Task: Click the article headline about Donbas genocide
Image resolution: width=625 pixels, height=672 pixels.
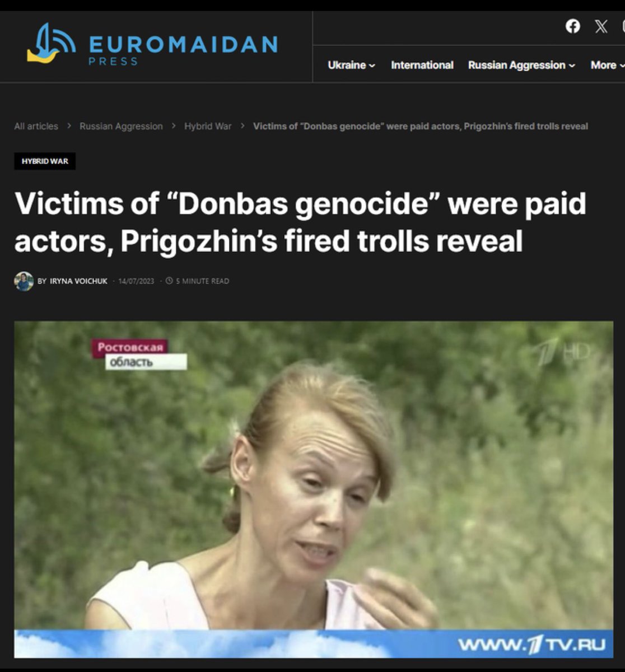Action: tap(300, 222)
